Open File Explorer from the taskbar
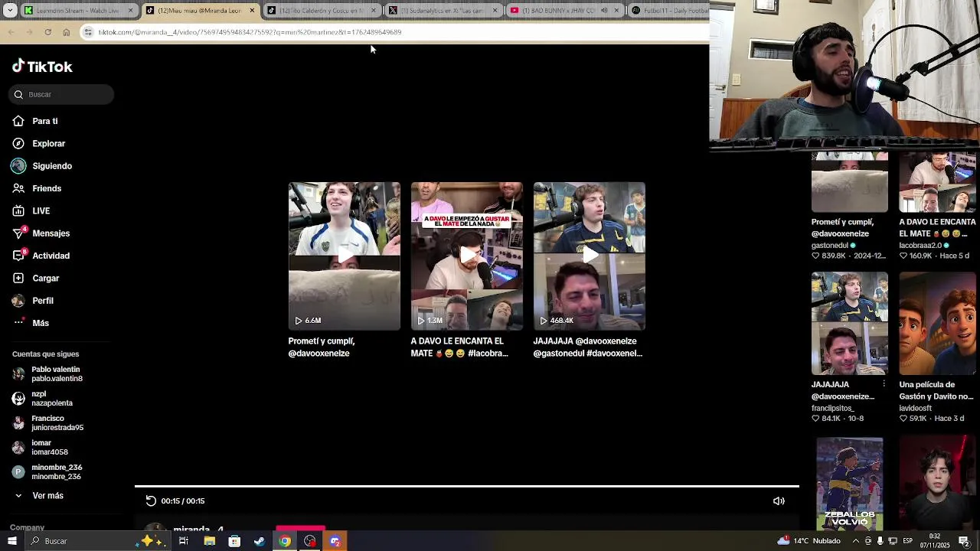Viewport: 980px width, 551px height. pos(209,541)
